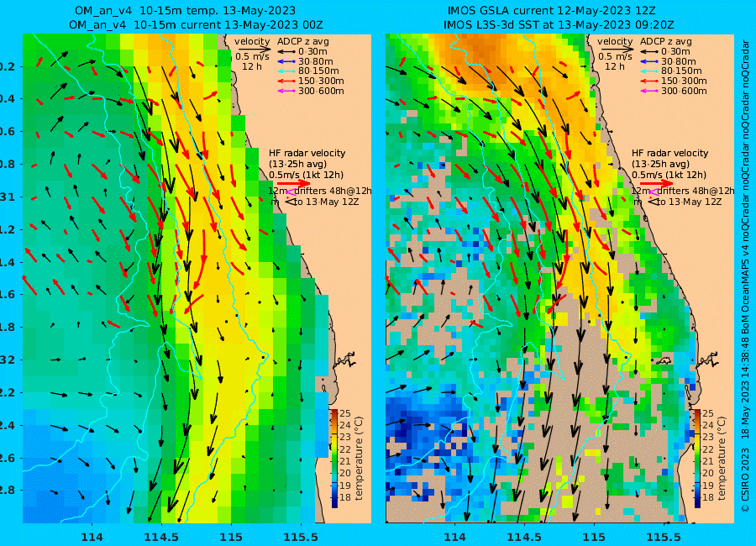Viewport: 756px width, 546px height.
Task: Click 'ADCP z avg' label in IMOS panel
Action: click(x=666, y=41)
